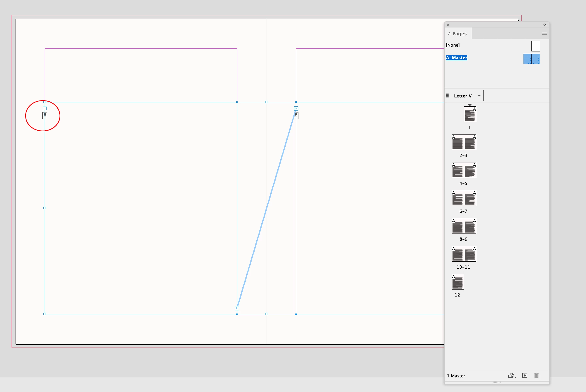Image resolution: width=586 pixels, height=392 pixels.
Task: Click the circled left frame in-port box
Action: click(x=45, y=109)
